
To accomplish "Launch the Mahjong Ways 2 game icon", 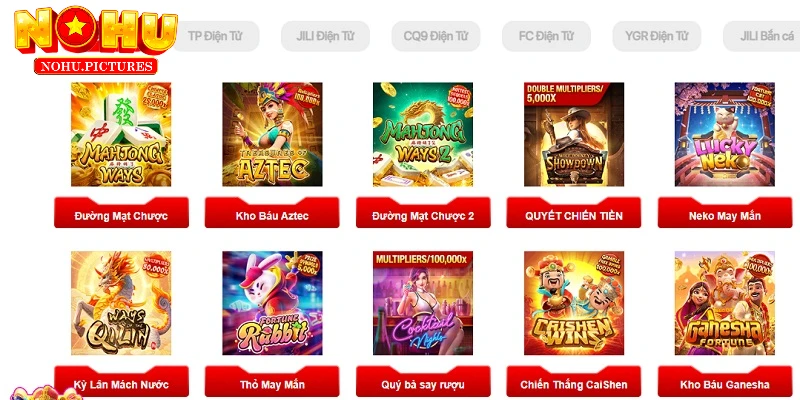I will point(423,134).
